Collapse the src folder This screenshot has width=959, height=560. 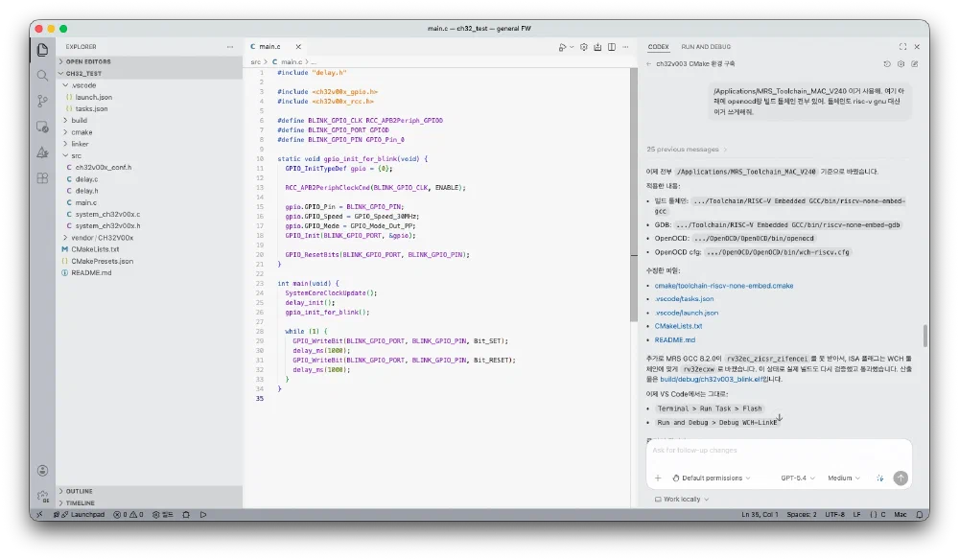pyautogui.click(x=75, y=155)
